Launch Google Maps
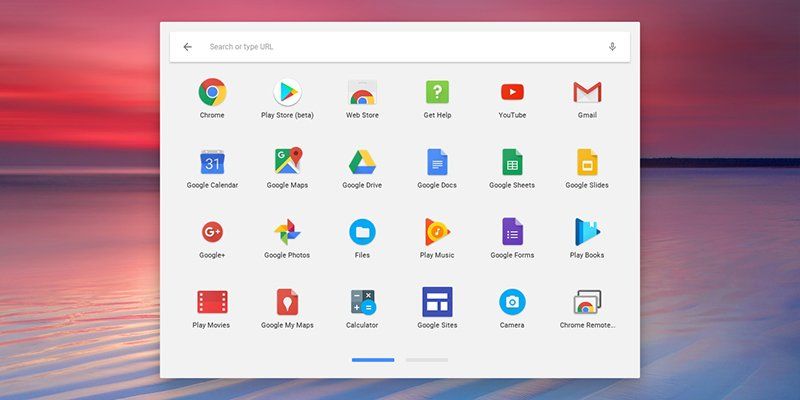 click(x=287, y=162)
